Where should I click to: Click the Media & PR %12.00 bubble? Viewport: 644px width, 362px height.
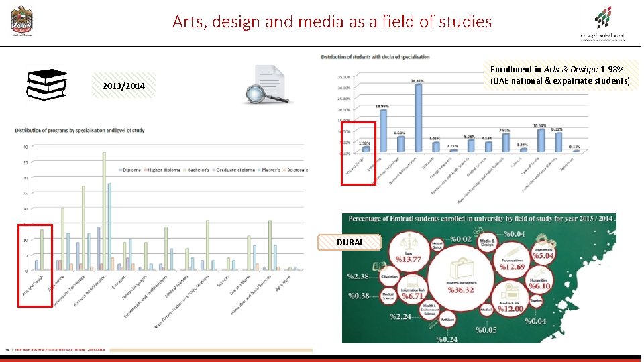(x=511, y=299)
